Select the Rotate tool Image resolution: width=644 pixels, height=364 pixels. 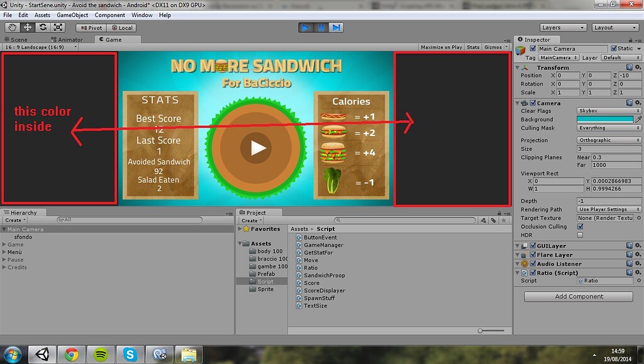click(x=42, y=27)
